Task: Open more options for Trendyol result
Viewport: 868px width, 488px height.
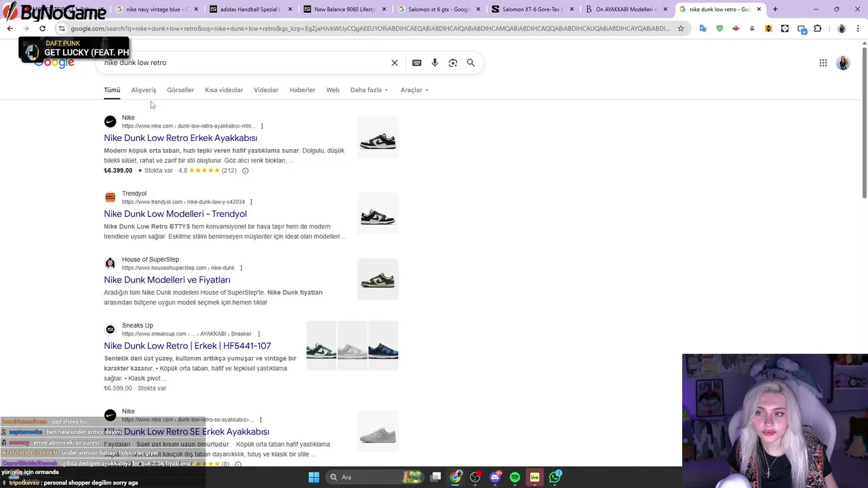Action: 251,202
